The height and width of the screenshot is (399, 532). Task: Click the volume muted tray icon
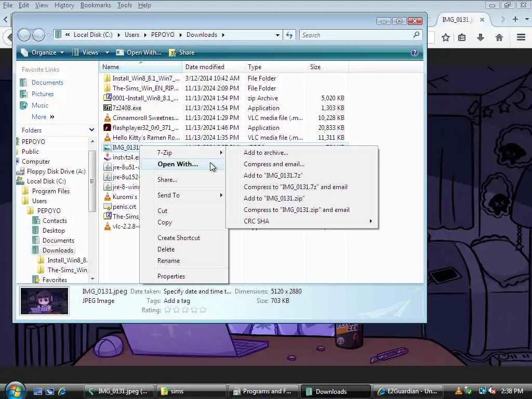492,391
